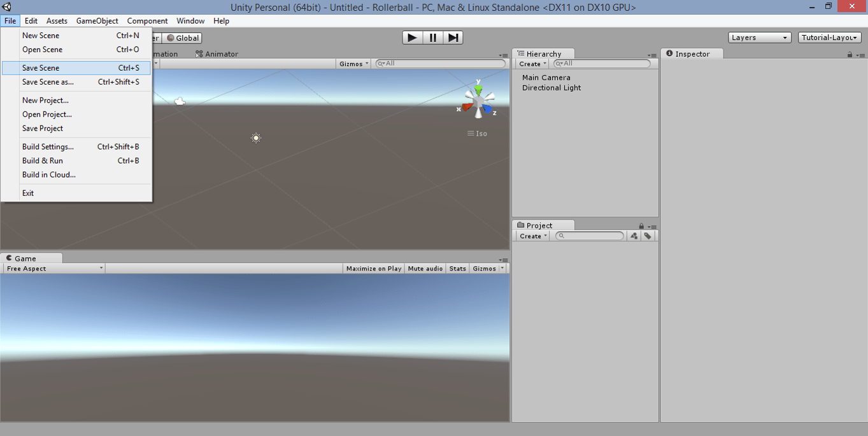Toggle Mute audio in Game view

425,269
